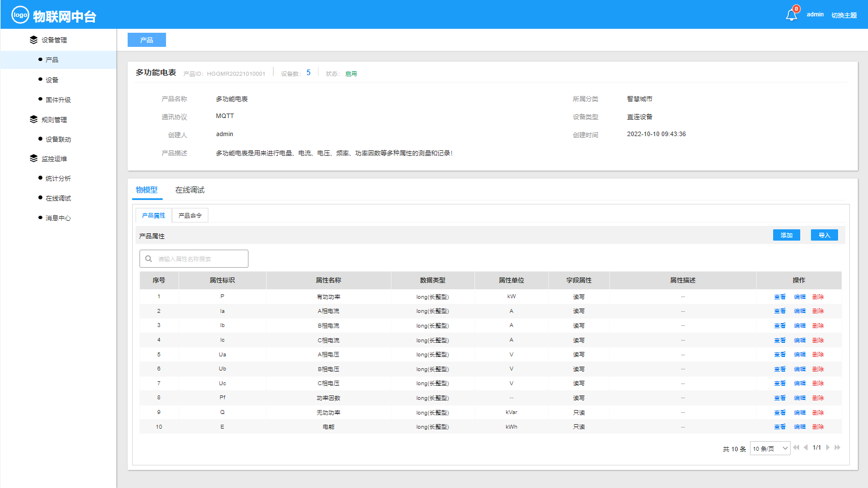
Task: Jump to first page arrow
Action: [x=796, y=447]
